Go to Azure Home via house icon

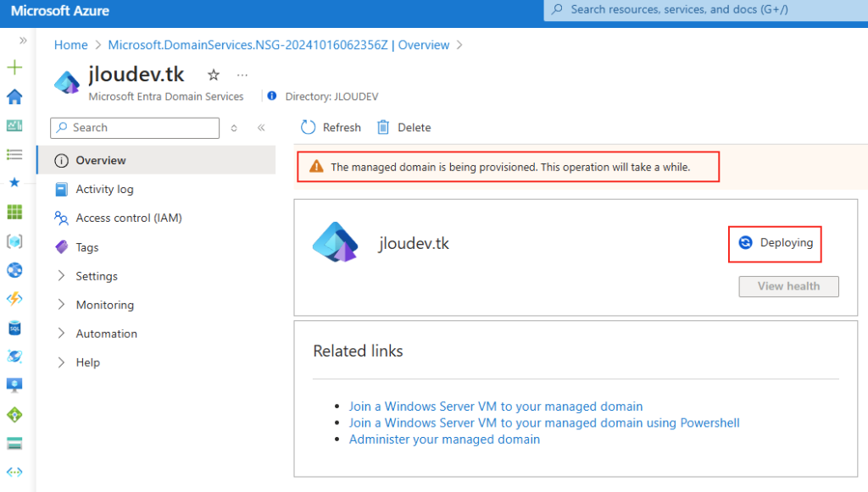[14, 97]
